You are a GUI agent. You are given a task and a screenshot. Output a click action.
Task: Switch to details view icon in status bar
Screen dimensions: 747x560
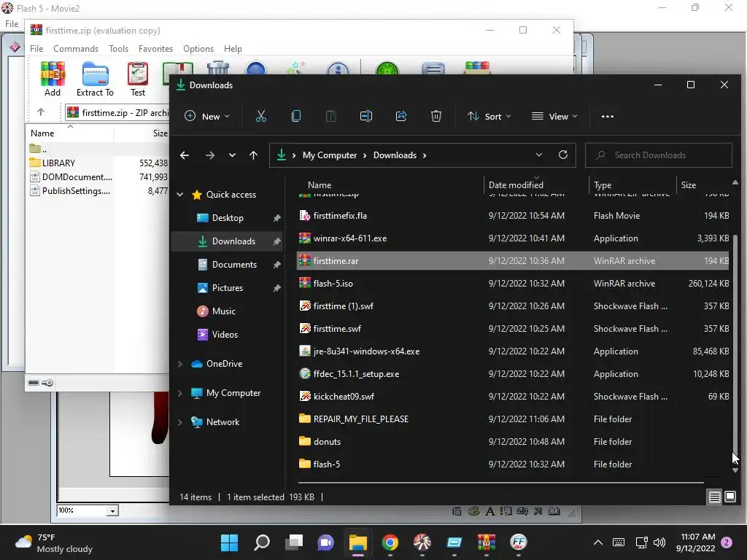(x=714, y=497)
